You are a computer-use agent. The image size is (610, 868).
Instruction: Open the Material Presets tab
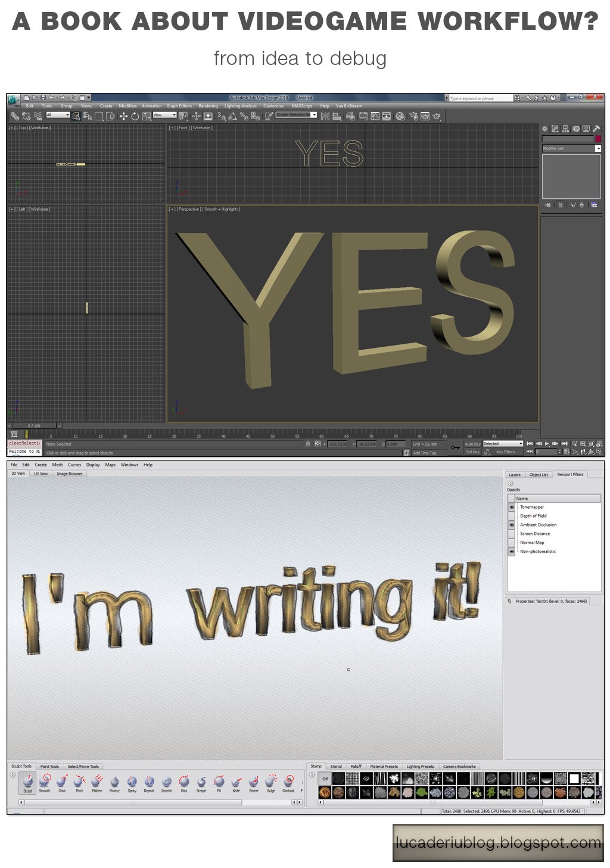pyautogui.click(x=384, y=767)
